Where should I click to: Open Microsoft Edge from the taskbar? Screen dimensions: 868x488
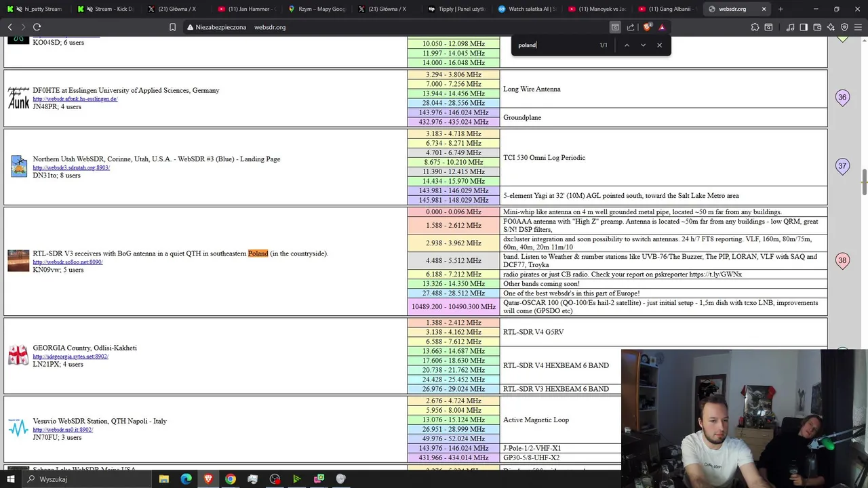pyautogui.click(x=186, y=479)
